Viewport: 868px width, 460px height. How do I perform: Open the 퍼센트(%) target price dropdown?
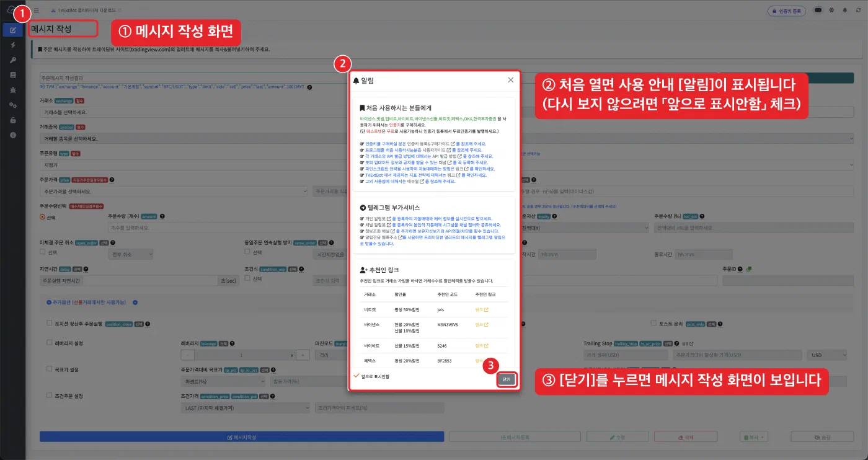[x=224, y=381]
